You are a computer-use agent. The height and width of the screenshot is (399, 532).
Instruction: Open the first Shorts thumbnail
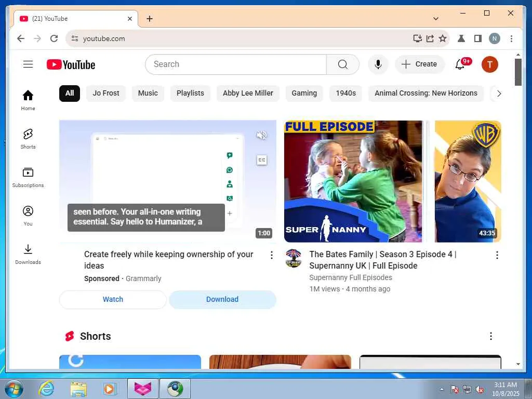(130, 362)
